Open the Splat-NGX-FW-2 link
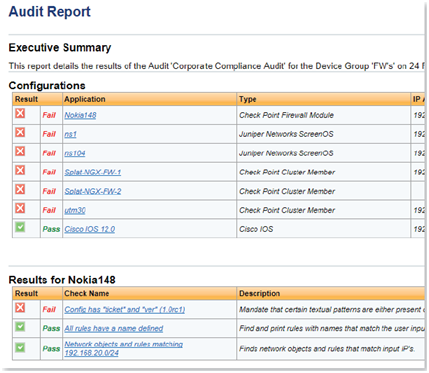Viewport: 429px width, 373px height. click(x=93, y=191)
